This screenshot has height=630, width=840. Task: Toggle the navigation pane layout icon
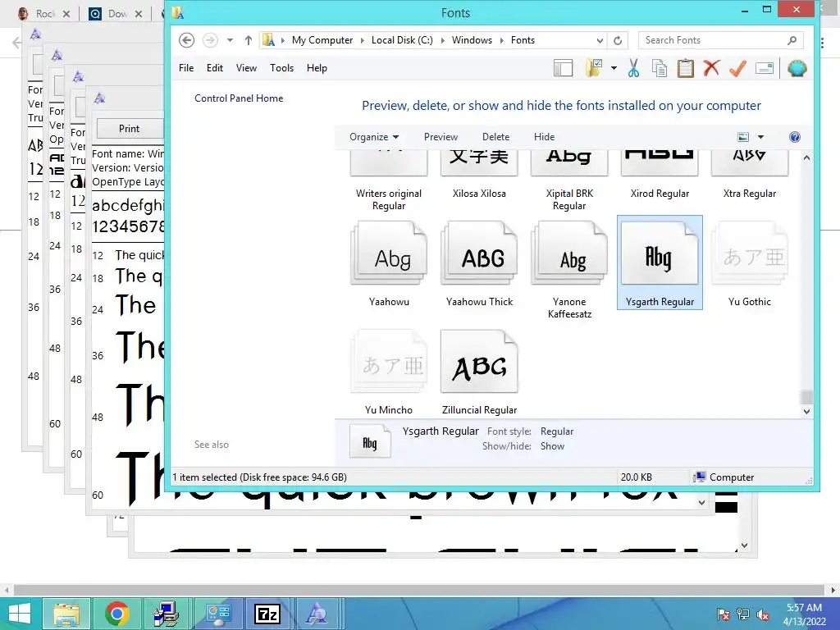coord(563,69)
